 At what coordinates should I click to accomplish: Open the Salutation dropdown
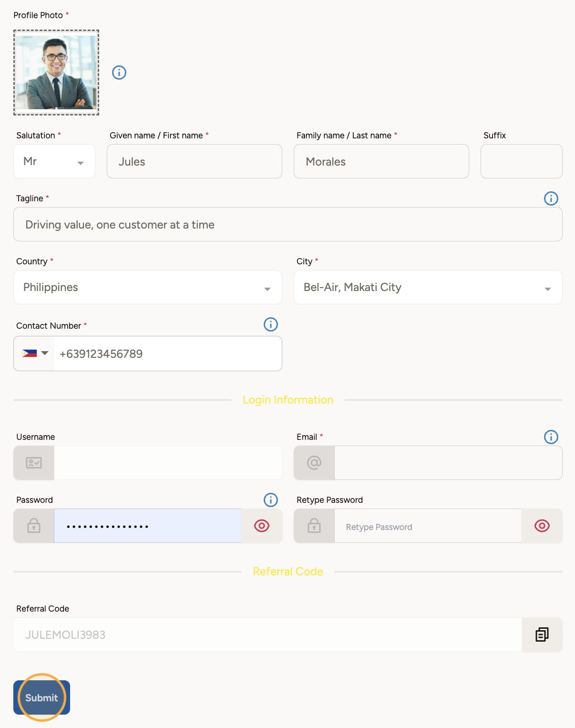coord(54,162)
